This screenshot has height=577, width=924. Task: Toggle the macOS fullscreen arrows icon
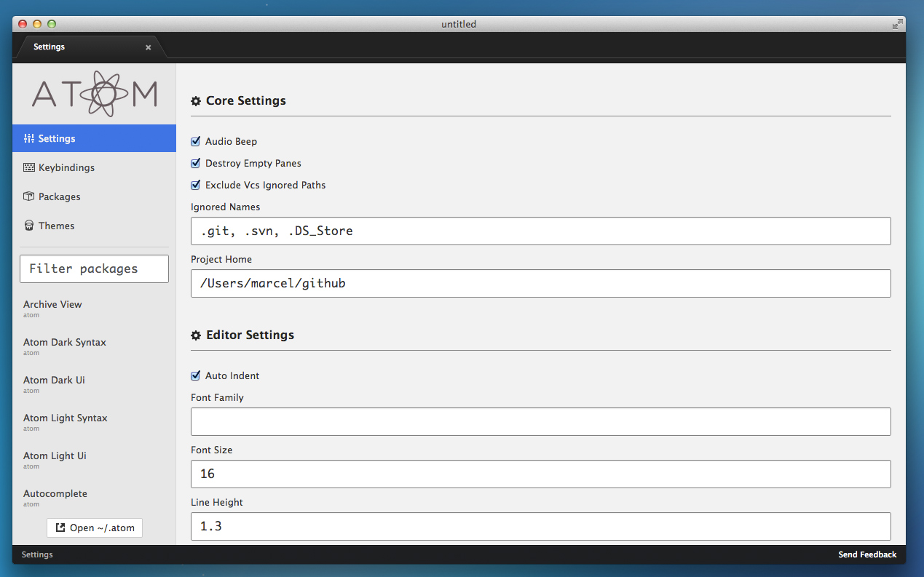point(898,24)
